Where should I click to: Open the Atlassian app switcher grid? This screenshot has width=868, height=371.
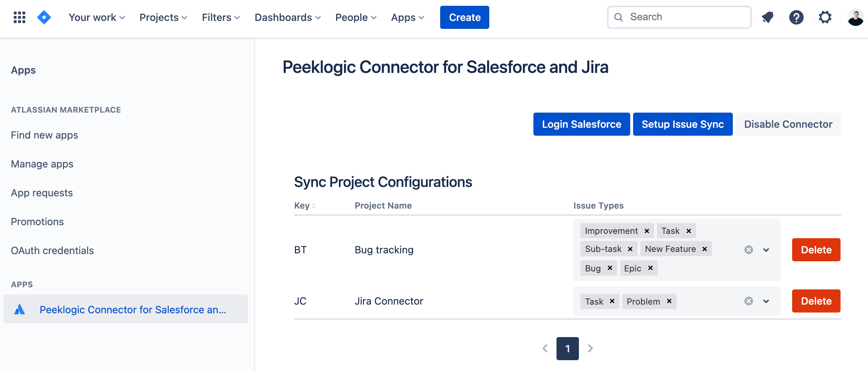[x=19, y=17]
